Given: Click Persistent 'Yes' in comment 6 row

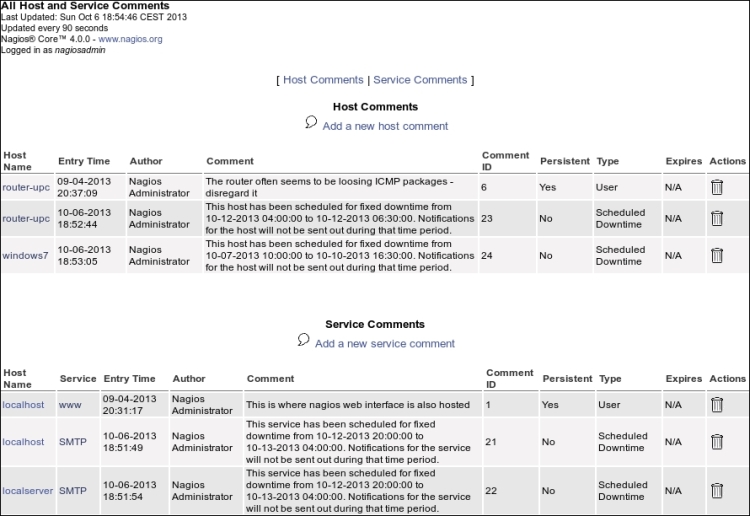Looking at the screenshot, I should pyautogui.click(x=548, y=187).
